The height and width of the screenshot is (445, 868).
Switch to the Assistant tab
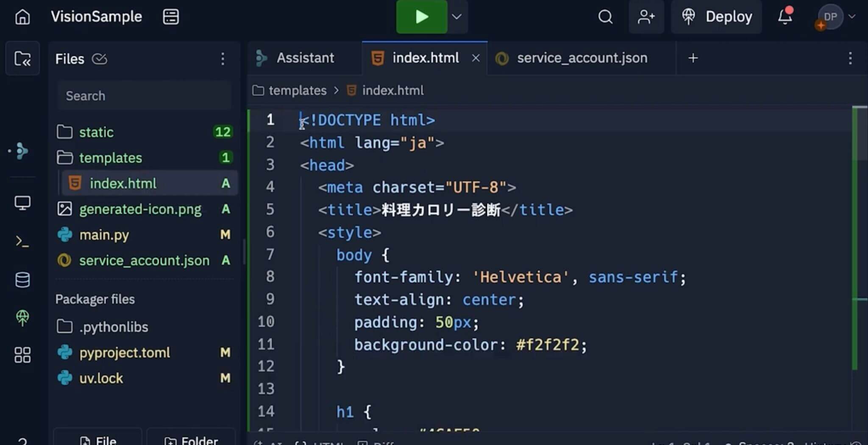[x=305, y=58]
